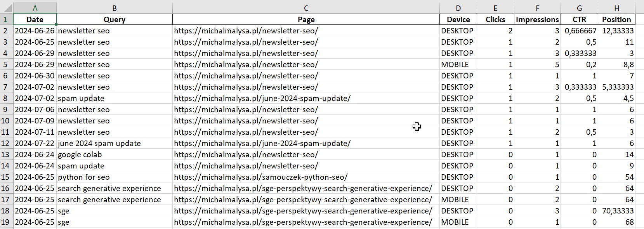The width and height of the screenshot is (644, 229).
Task: Select row 15 header
Action: [6, 177]
